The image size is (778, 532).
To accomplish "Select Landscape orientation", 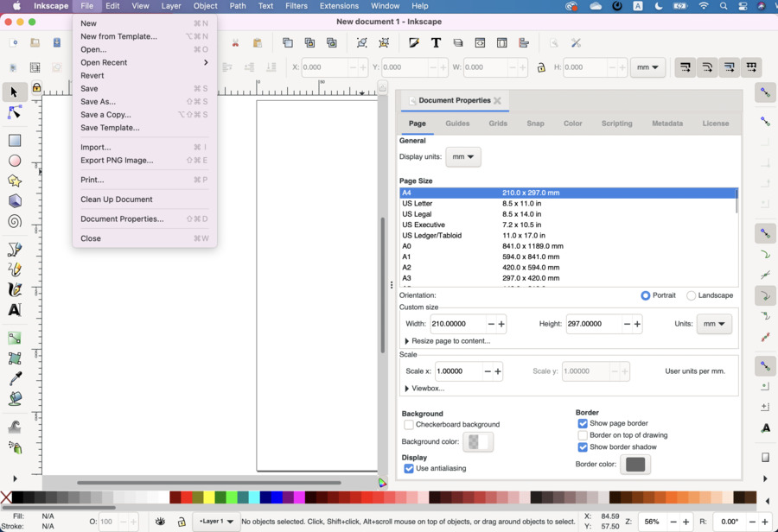I will coord(710,295).
